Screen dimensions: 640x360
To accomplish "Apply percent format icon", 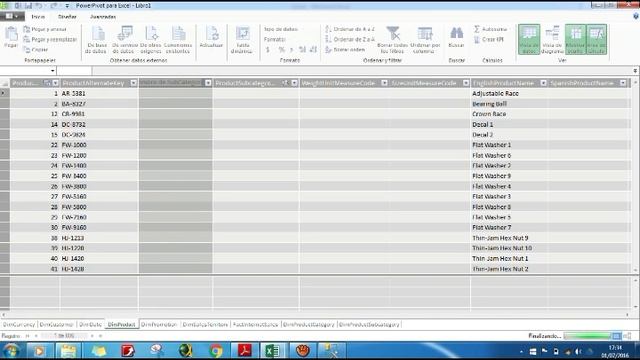I will tap(281, 49).
